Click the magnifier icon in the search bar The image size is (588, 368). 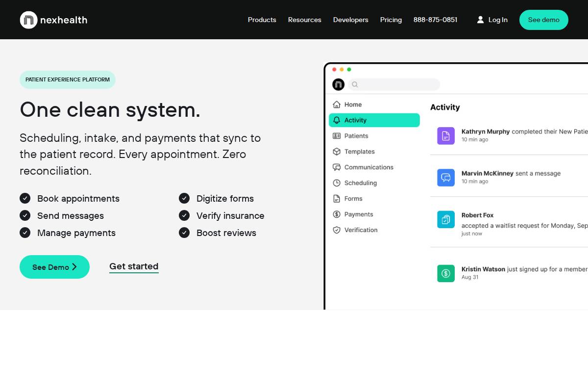[x=355, y=84]
